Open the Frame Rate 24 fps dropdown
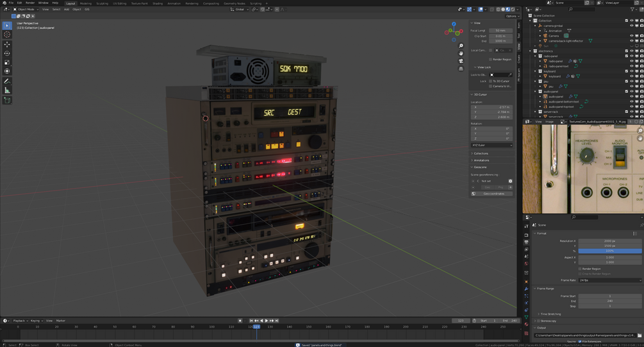The height and width of the screenshot is (347, 644). [x=610, y=280]
